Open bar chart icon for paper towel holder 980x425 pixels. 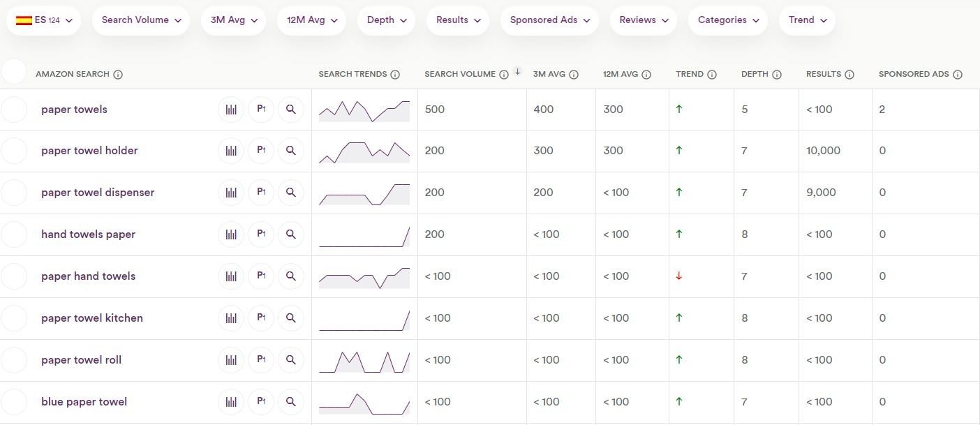coord(231,151)
